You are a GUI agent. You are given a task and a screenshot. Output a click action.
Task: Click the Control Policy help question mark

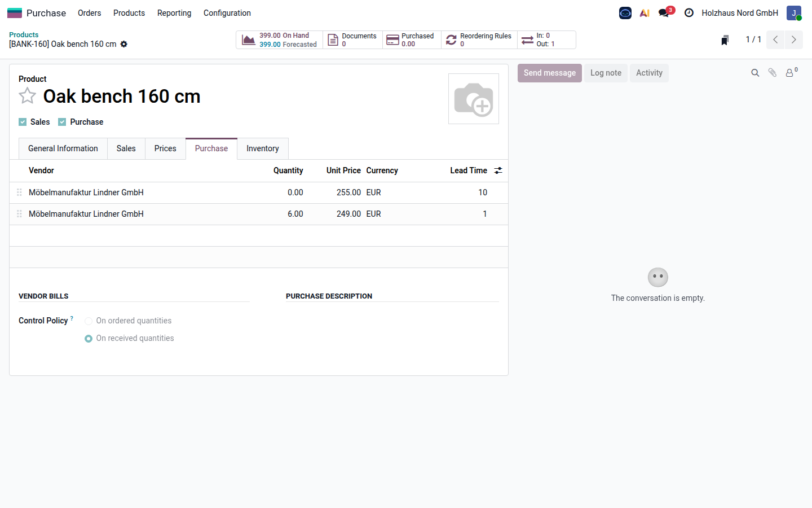72,318
